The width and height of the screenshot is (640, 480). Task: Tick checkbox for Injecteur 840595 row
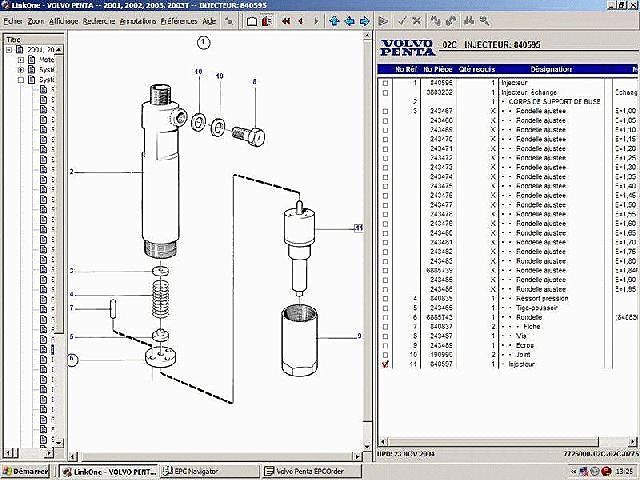pyautogui.click(x=385, y=83)
